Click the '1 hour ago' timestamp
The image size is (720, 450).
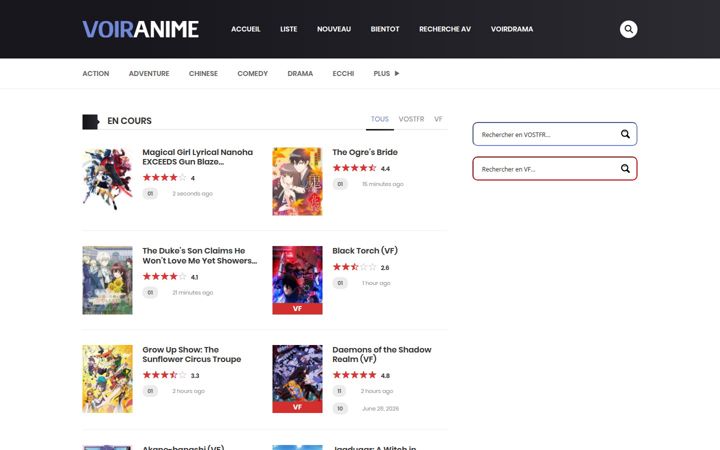coord(376,283)
